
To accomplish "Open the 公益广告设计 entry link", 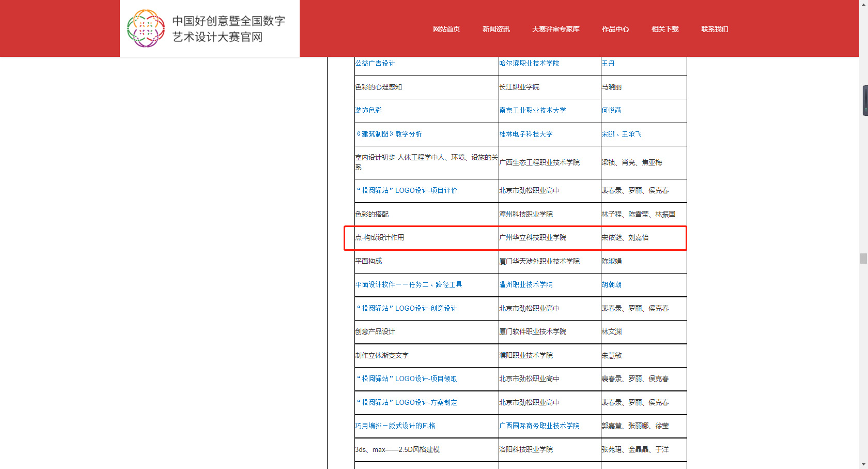I will click(375, 63).
